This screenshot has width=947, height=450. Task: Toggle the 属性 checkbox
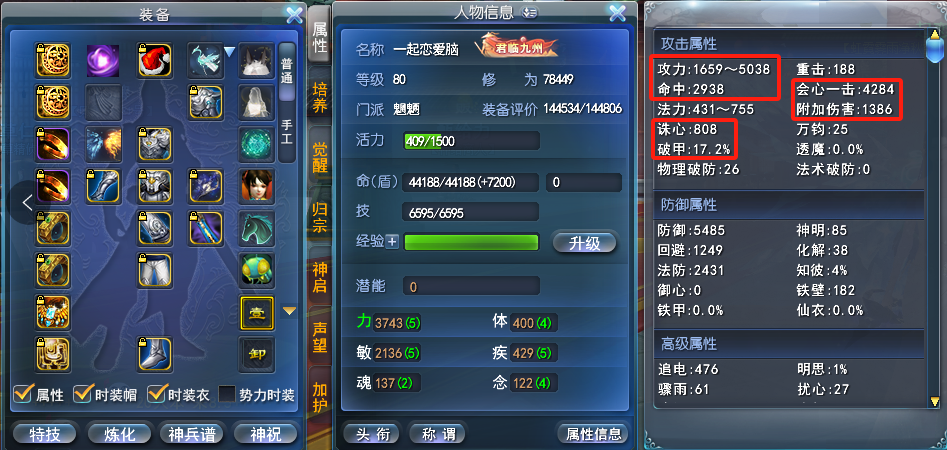(x=23, y=394)
